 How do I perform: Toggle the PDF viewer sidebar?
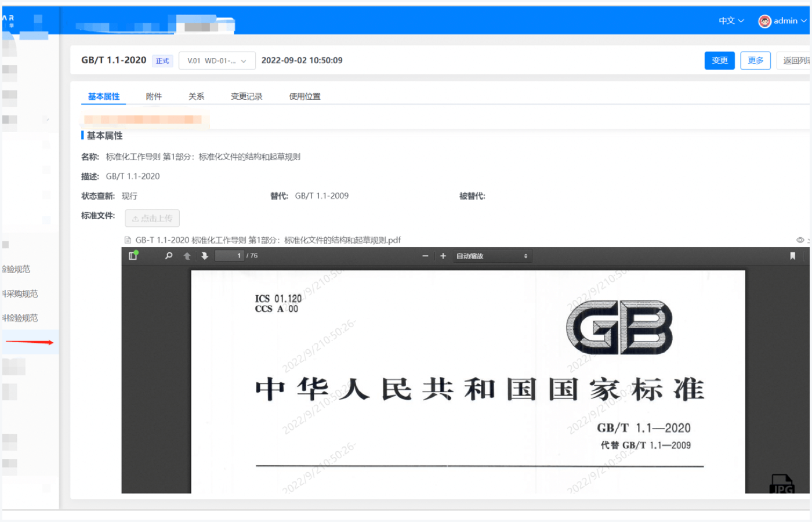133,256
